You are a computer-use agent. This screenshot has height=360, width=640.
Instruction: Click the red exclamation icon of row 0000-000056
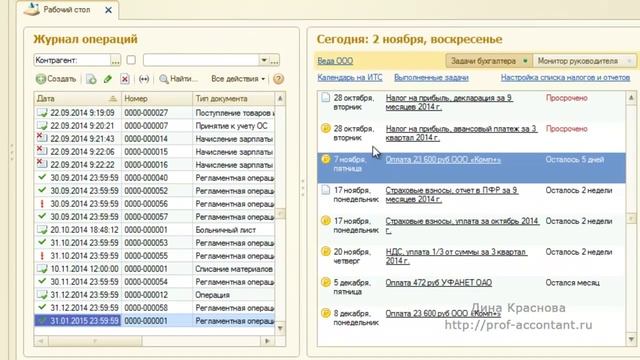[x=42, y=204]
